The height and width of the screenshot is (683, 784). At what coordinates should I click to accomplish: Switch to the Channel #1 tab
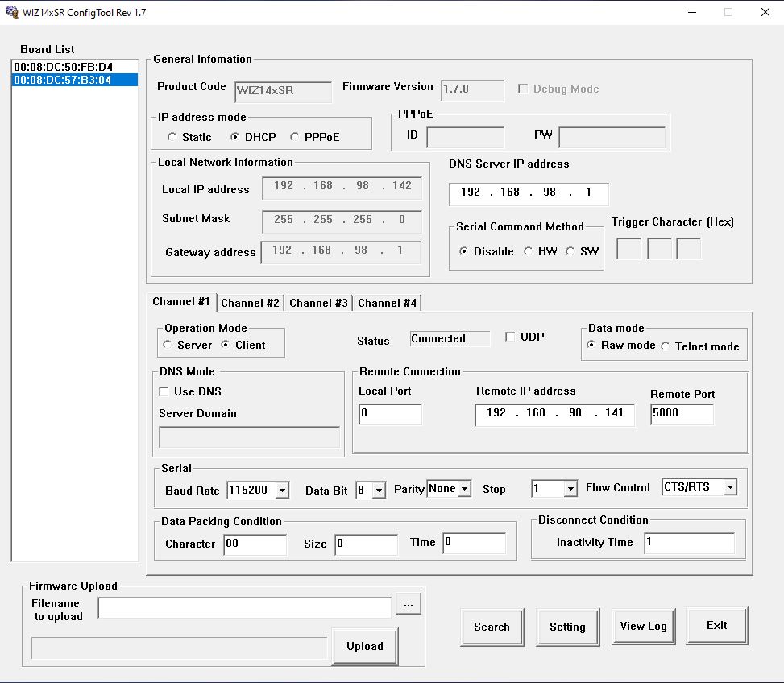181,302
